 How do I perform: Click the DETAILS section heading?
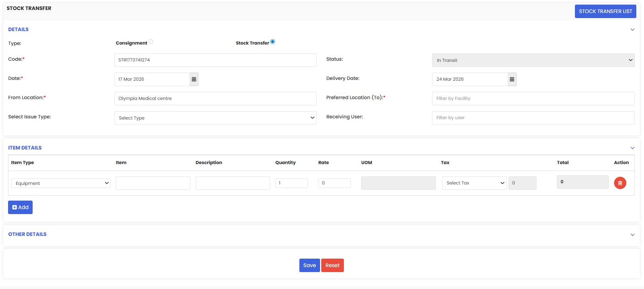(18, 30)
